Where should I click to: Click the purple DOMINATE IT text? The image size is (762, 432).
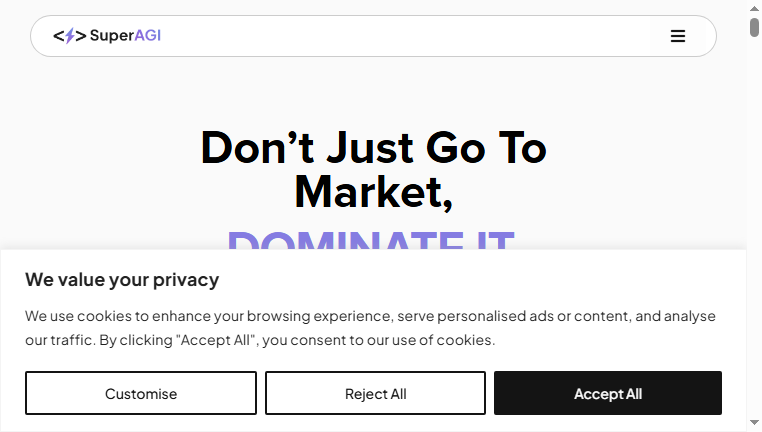[371, 240]
